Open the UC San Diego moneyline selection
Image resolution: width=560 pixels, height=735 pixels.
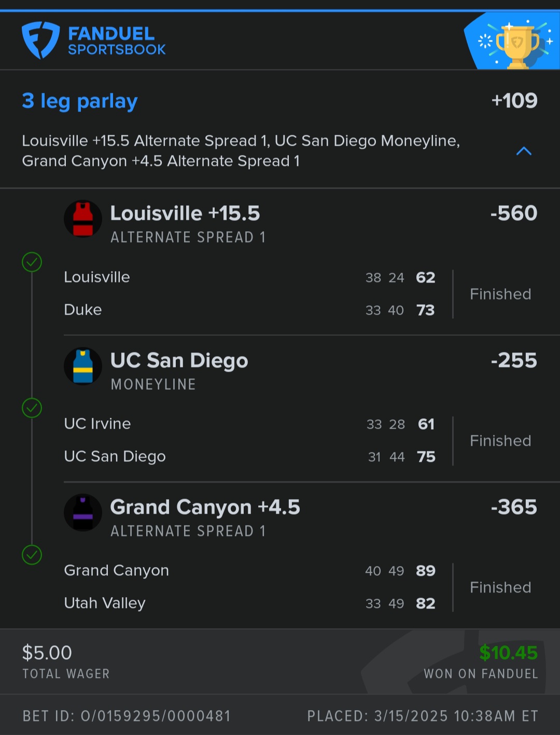(x=179, y=361)
